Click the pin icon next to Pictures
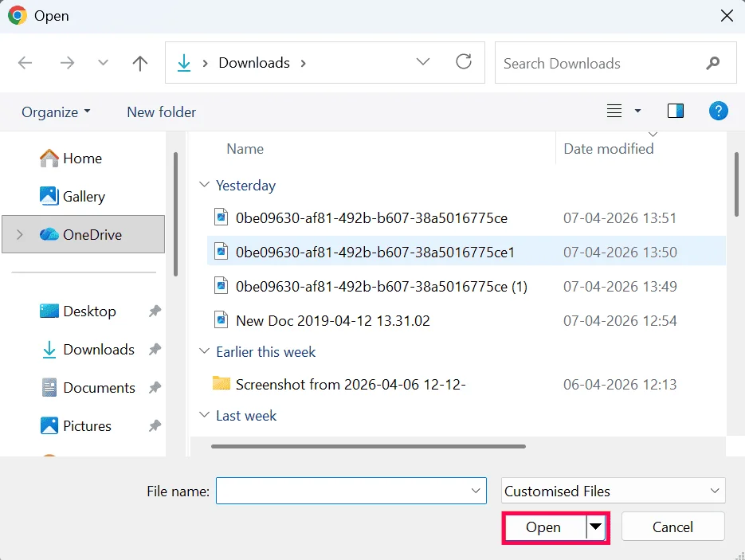Screen dimensions: 745x560 click(x=155, y=426)
